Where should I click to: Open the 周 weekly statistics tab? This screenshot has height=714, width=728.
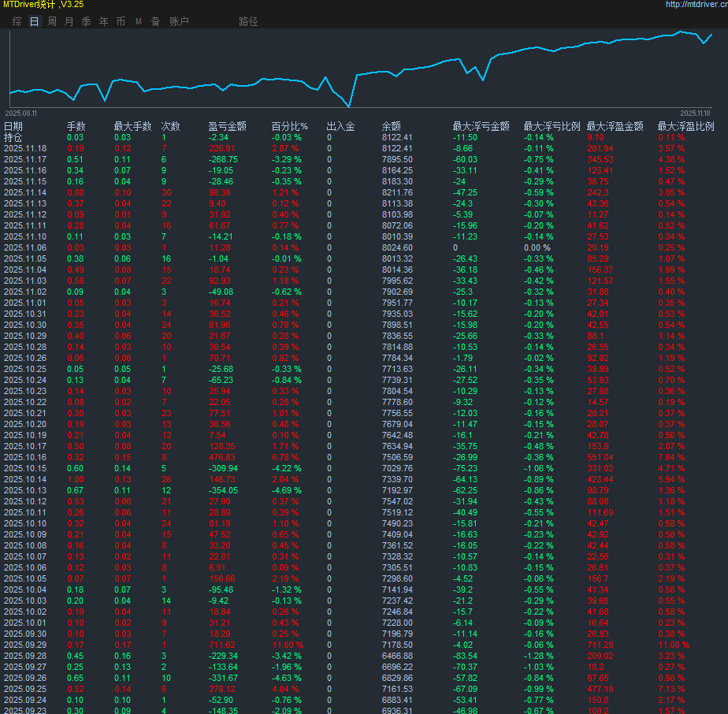tap(52, 21)
